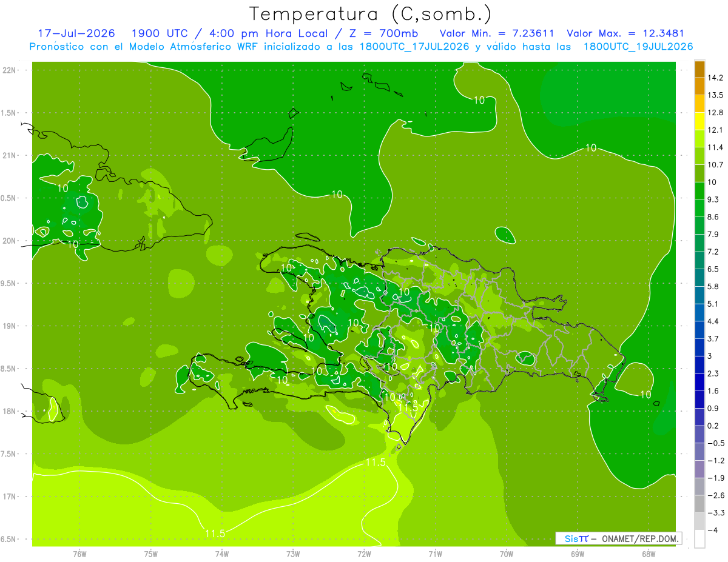Click the blue swatch between 4.4 and 3.7

click(x=699, y=330)
